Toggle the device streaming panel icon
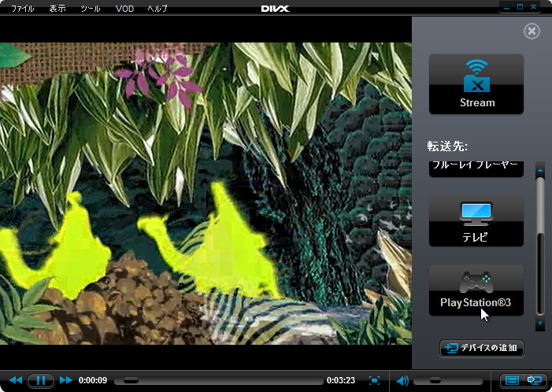Image resolution: width=552 pixels, height=392 pixels. tap(534, 380)
